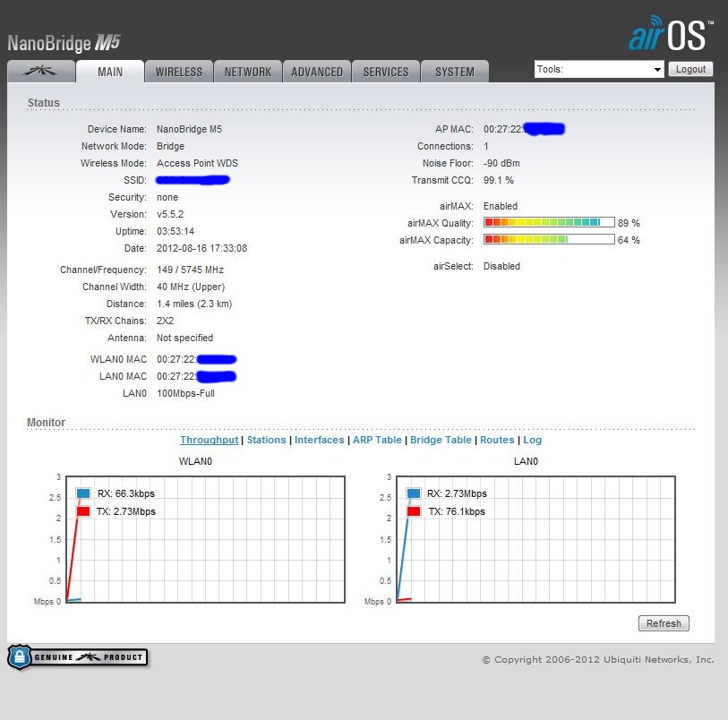Image resolution: width=728 pixels, height=720 pixels.
Task: Click the WLAN0 RX: 66.3kbps label
Action: tap(126, 493)
